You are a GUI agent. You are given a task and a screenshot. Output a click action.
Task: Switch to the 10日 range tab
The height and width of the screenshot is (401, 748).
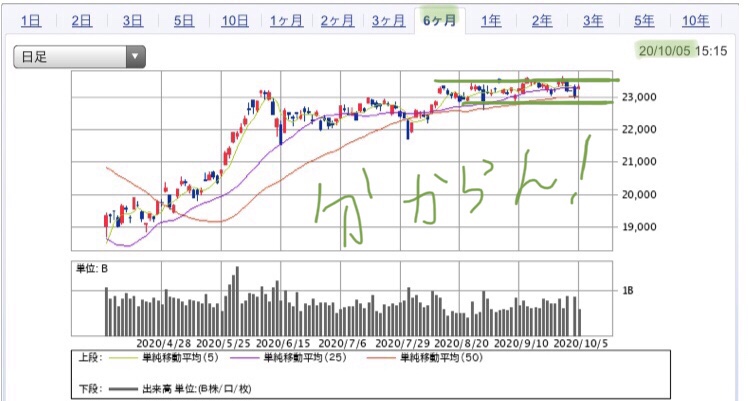click(x=235, y=20)
